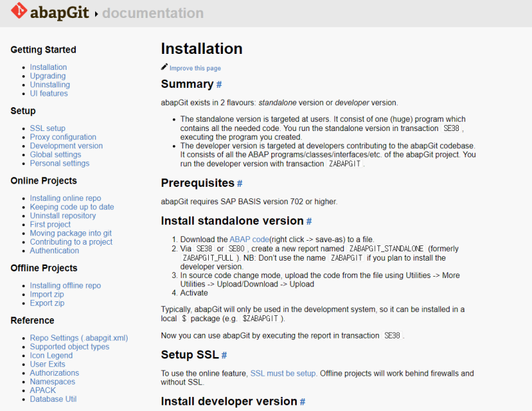Open Installation under Getting Started

pyautogui.click(x=48, y=67)
